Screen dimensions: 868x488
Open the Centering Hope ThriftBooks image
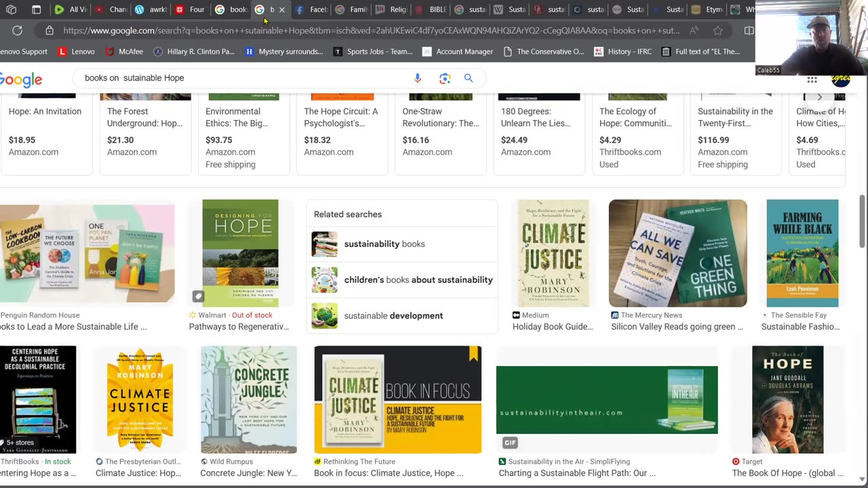[x=38, y=399]
